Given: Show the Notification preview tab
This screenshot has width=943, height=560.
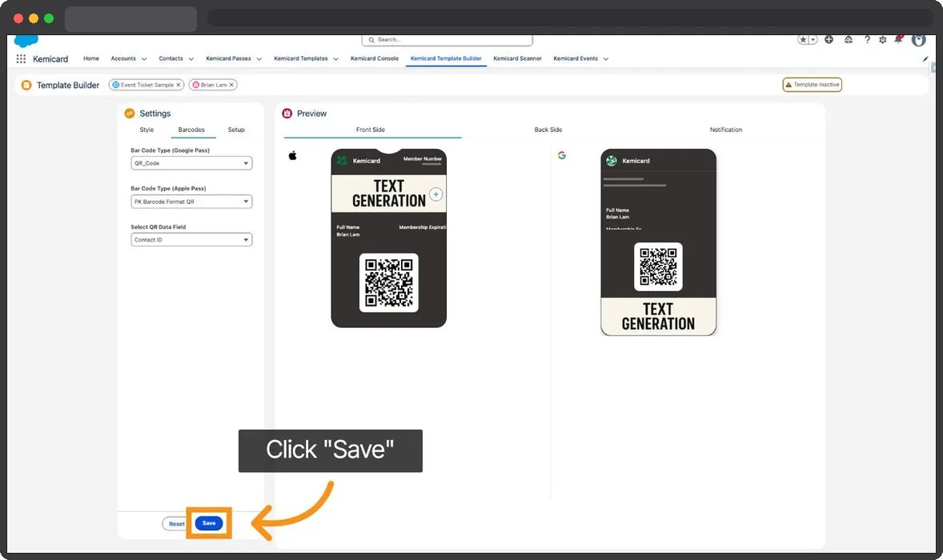Looking at the screenshot, I should point(726,130).
